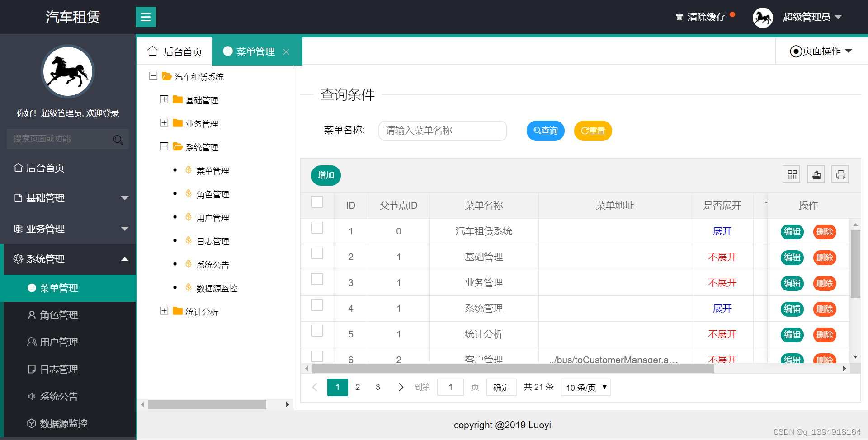This screenshot has height=440, width=868.
Task: Open the column settings icon above the table
Action: 791,174
